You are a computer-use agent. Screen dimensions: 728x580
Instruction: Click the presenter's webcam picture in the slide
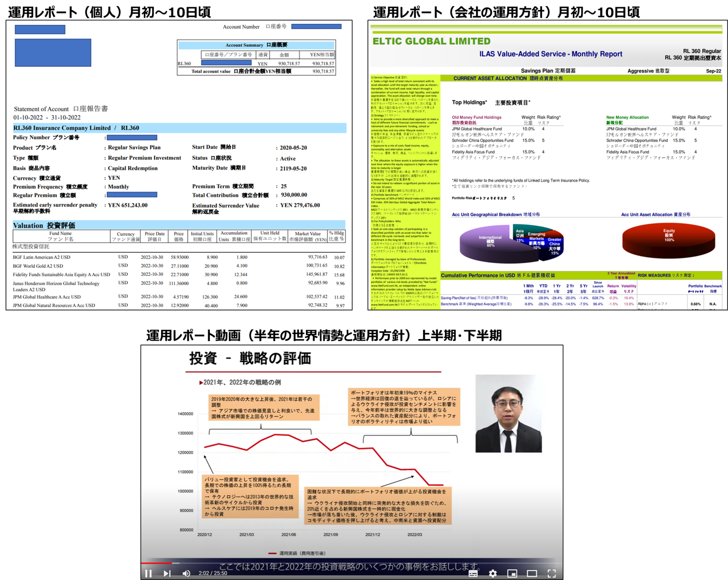[508, 413]
